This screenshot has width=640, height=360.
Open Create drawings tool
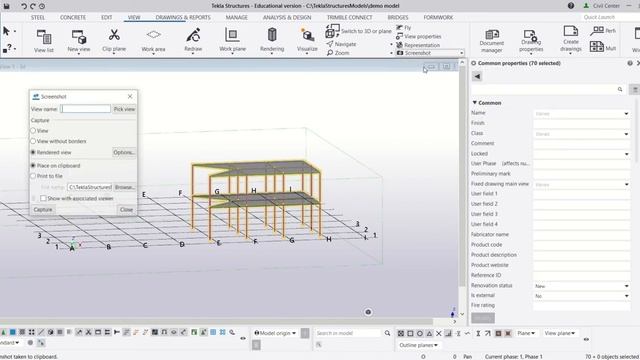point(571,40)
